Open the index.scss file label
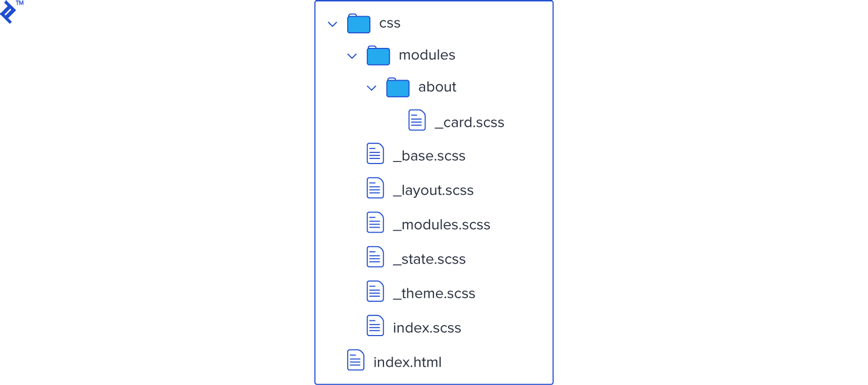 (427, 328)
